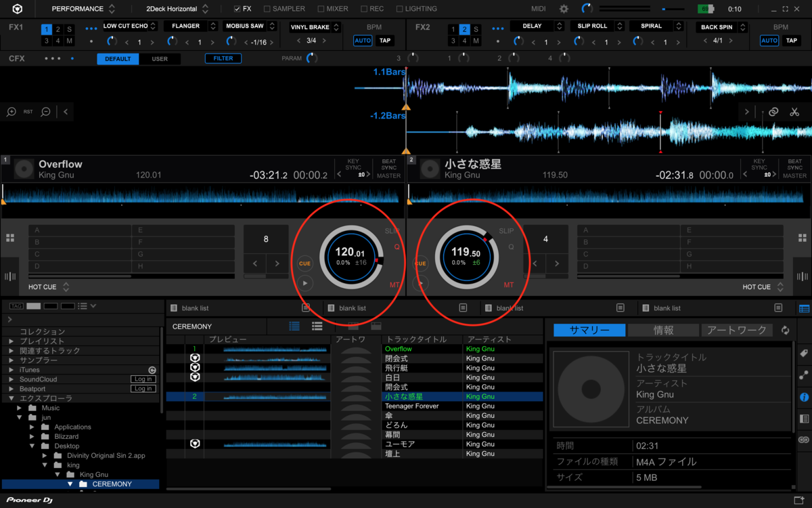This screenshot has width=812, height=508.
Task: Open the sub panel icon below info
Action: pyautogui.click(x=804, y=419)
